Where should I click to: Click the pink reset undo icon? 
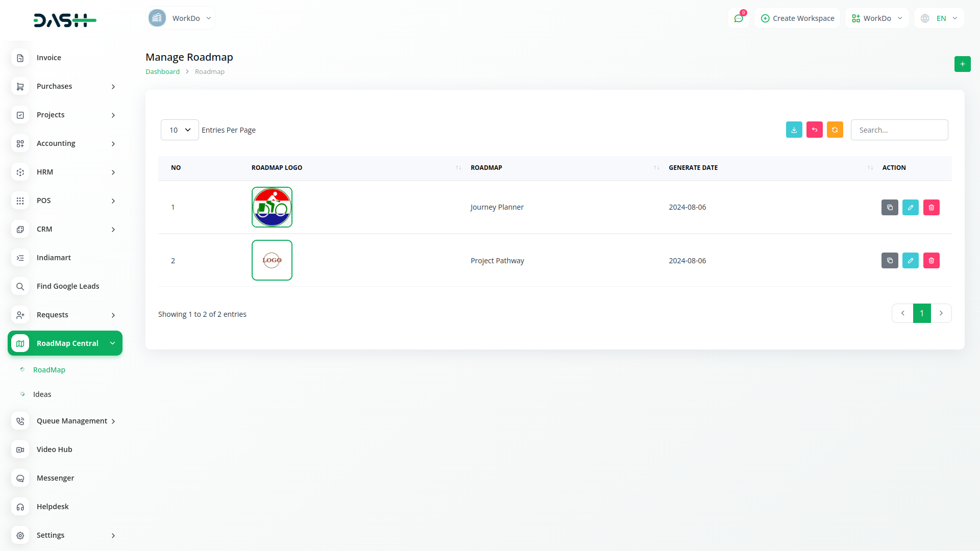(814, 130)
